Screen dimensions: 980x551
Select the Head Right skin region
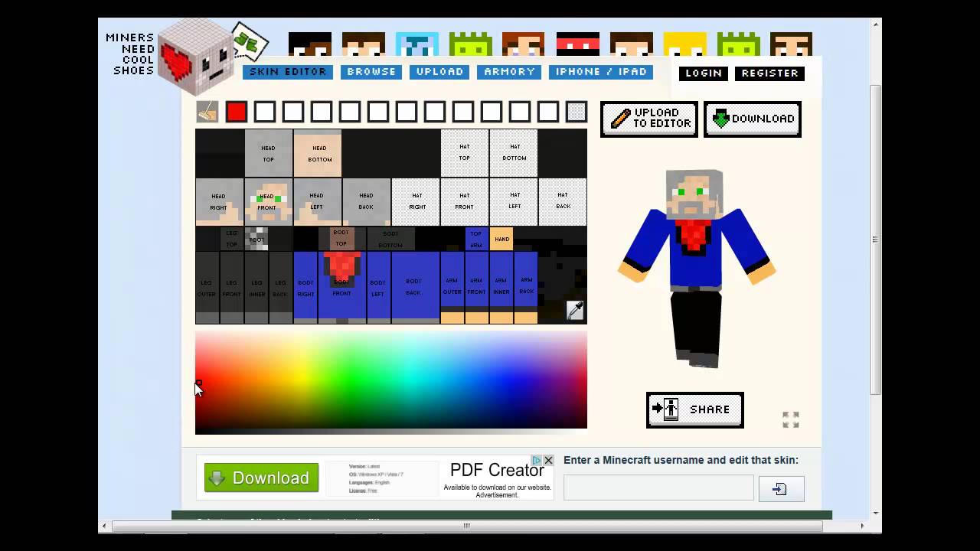coord(220,201)
